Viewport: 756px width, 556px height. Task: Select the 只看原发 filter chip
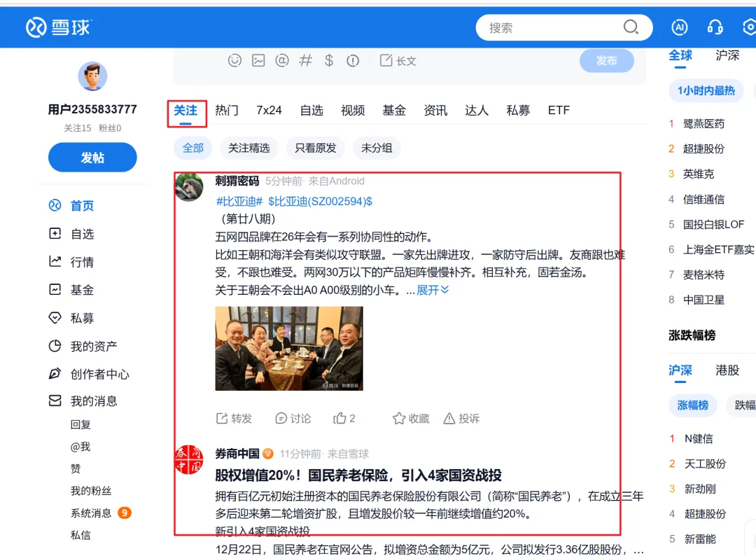315,148
